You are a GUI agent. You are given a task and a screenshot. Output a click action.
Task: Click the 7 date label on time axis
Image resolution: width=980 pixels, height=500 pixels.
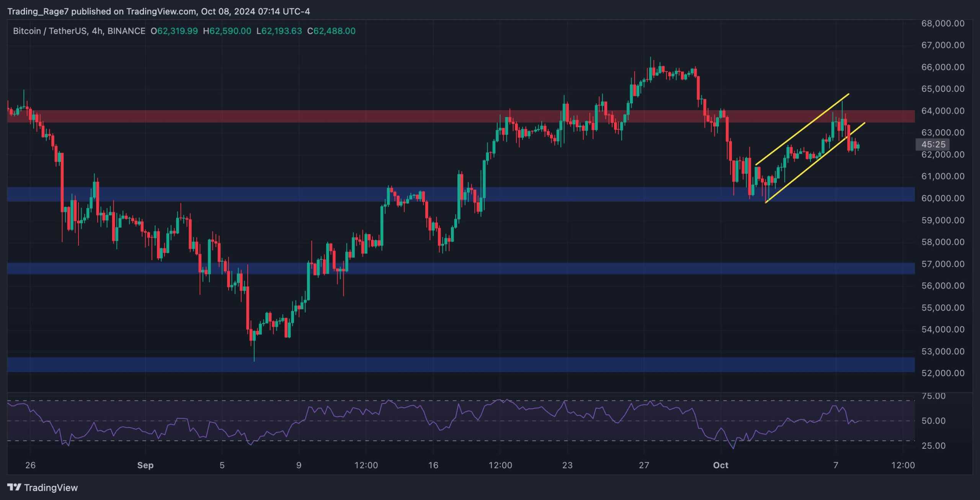pos(836,465)
